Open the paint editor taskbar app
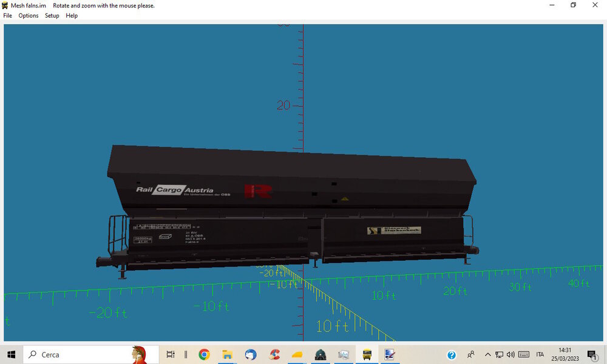 click(x=390, y=354)
